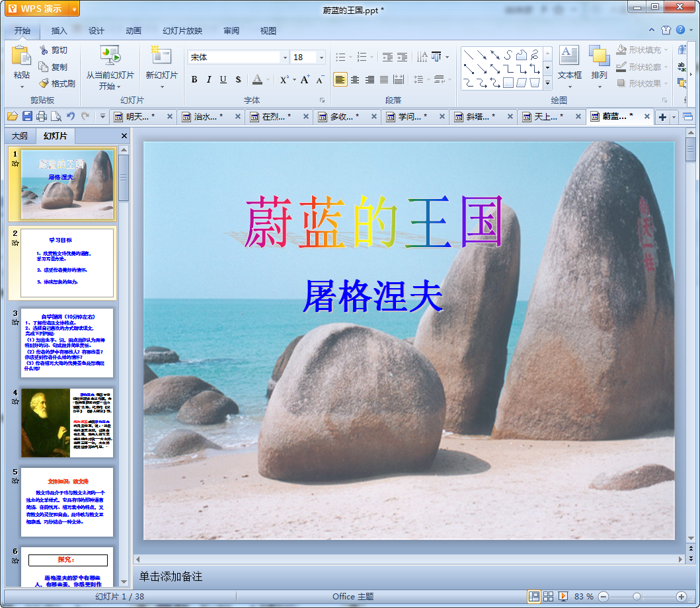
Task: Click the Open folder icon in quick toolbar
Action: pyautogui.click(x=13, y=116)
